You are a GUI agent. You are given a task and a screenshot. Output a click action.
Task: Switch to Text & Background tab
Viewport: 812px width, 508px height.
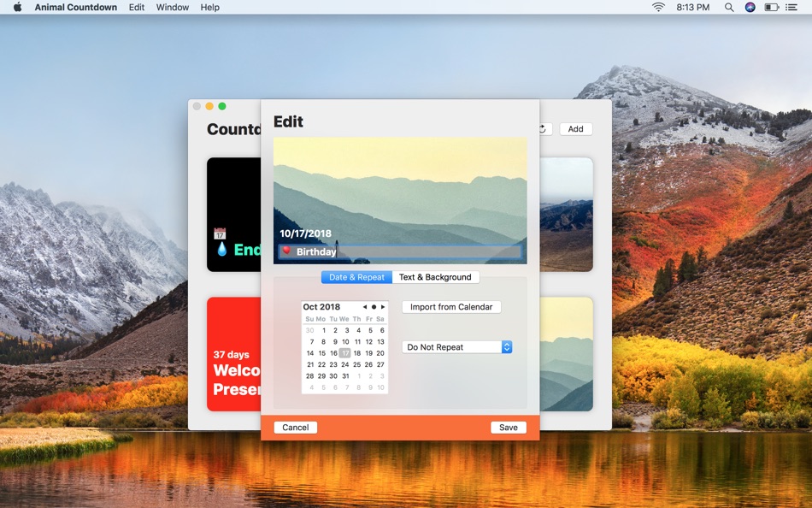[x=435, y=277]
